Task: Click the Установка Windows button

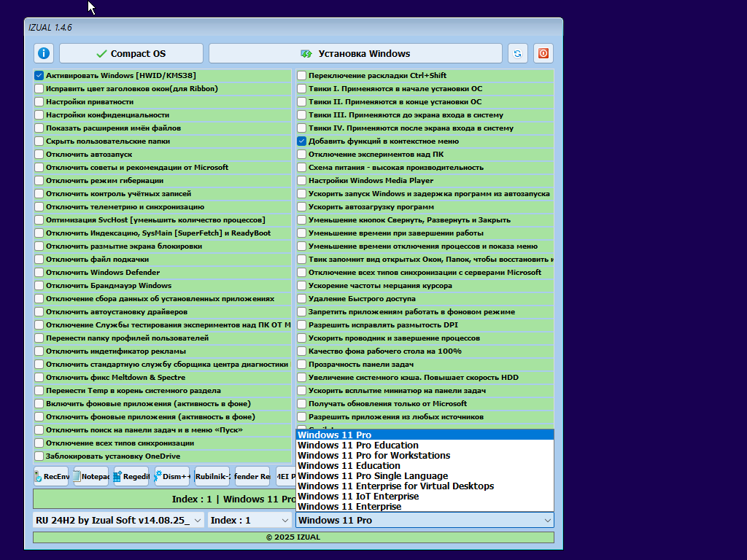Action: click(x=355, y=53)
